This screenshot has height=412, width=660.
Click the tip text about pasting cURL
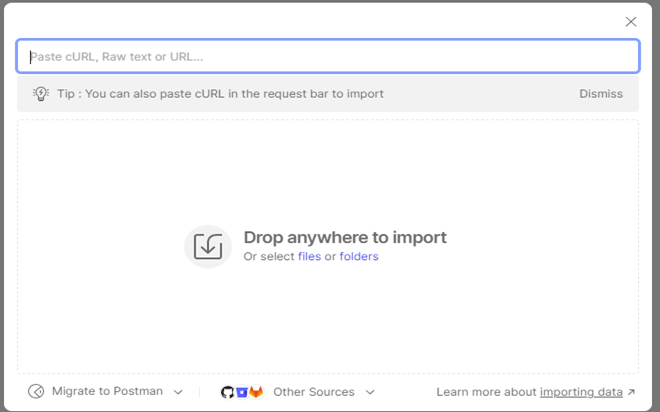pos(220,94)
